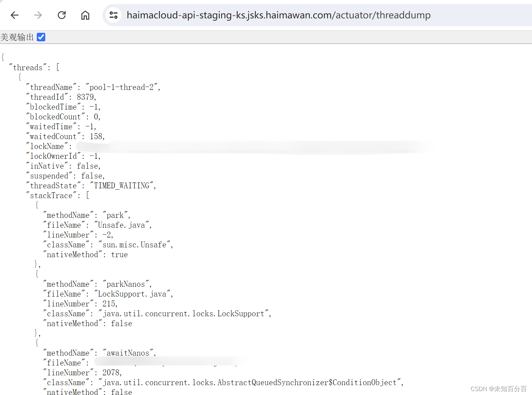
Task: Select className java.util.concurrent.locks.LockSupport
Action: coord(183,314)
